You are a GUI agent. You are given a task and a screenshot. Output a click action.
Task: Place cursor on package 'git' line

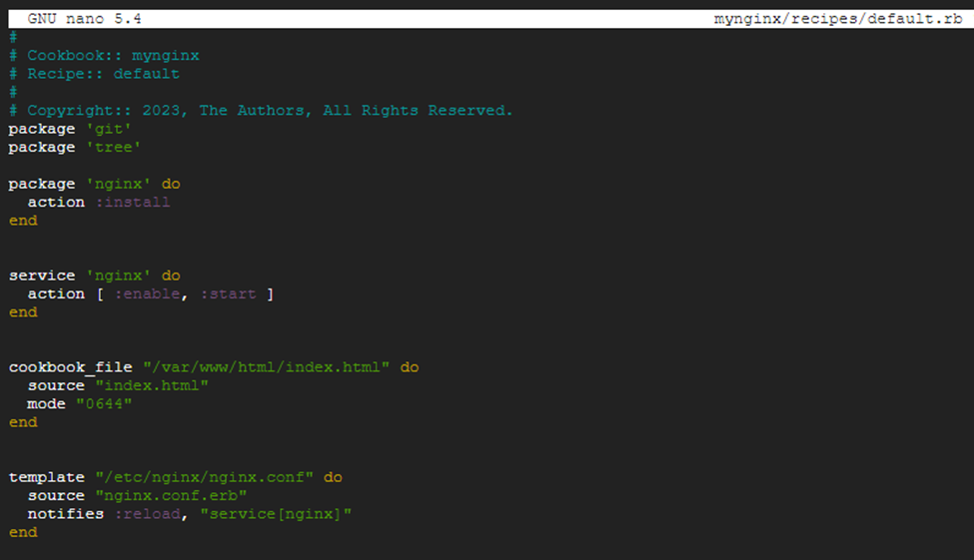[70, 129]
